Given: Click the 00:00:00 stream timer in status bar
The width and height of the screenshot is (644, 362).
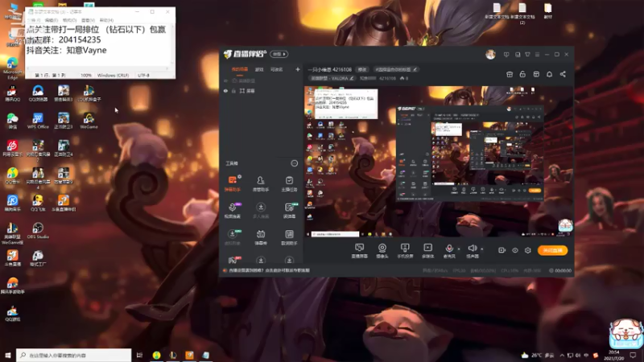Looking at the screenshot, I should coord(560,270).
